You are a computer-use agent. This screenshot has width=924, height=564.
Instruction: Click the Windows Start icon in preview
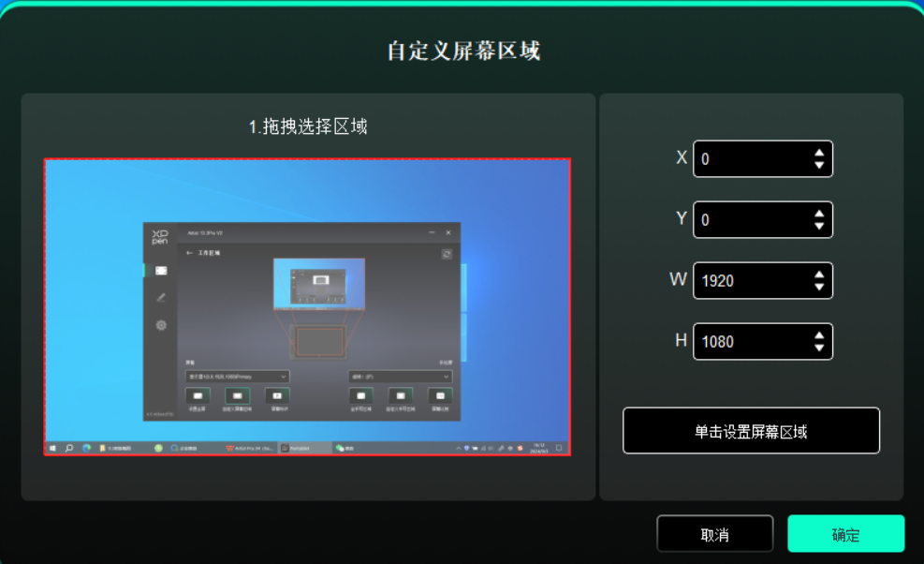point(53,449)
